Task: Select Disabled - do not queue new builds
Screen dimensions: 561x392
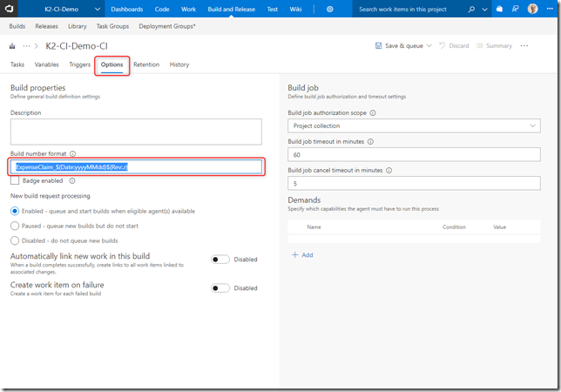Action: (x=15, y=240)
